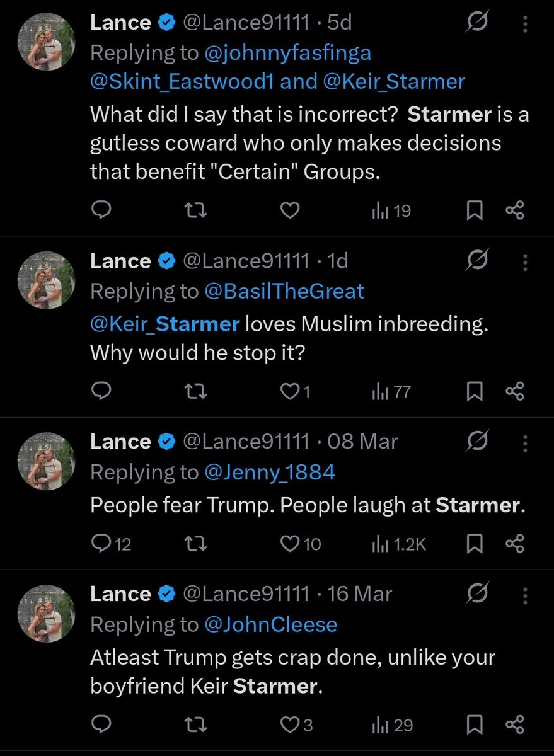Like the 'gutless coward' tweet
The image size is (554, 756).
pyautogui.click(x=289, y=211)
